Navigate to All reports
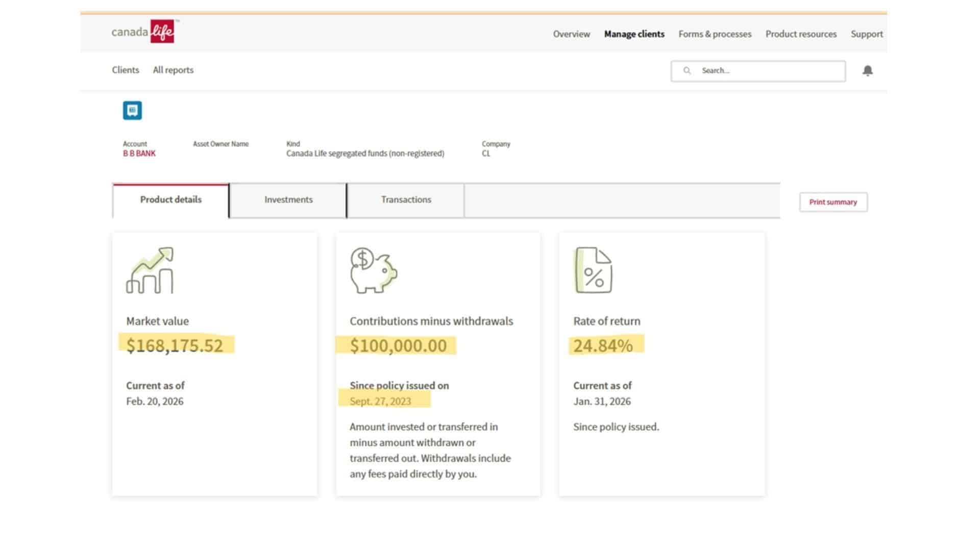The image size is (980, 551). 173,70
